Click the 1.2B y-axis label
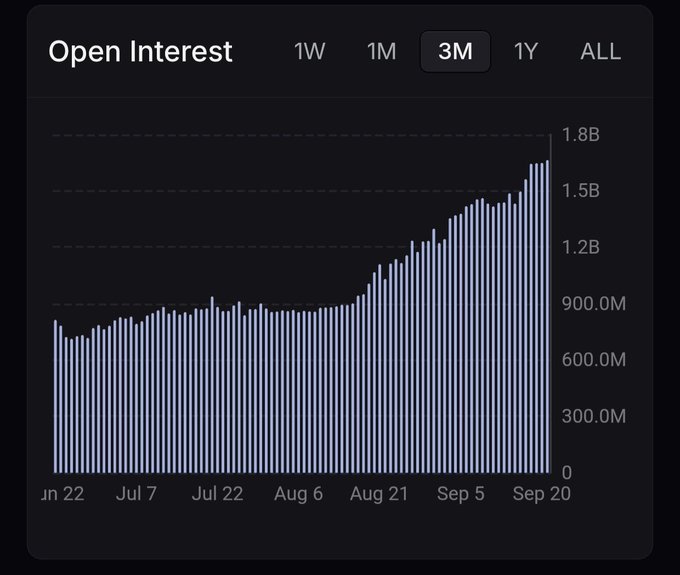 tap(581, 248)
